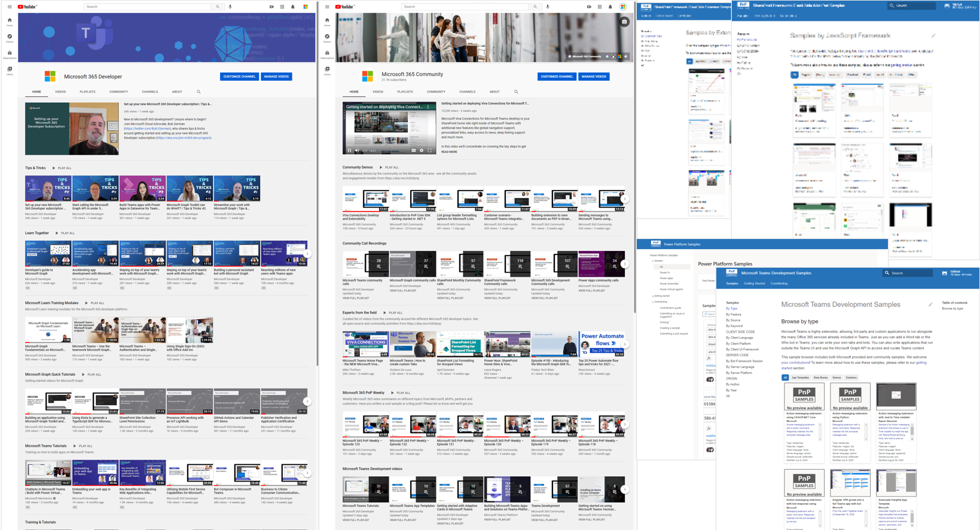Mute the Viva Connections featured video
Screen dimensions: 980x530
358,151
